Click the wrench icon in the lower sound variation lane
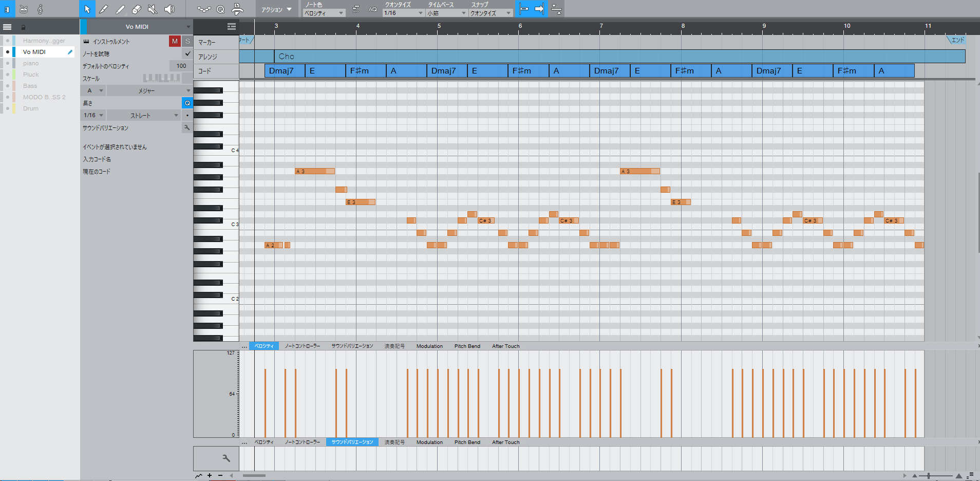 pyautogui.click(x=226, y=458)
